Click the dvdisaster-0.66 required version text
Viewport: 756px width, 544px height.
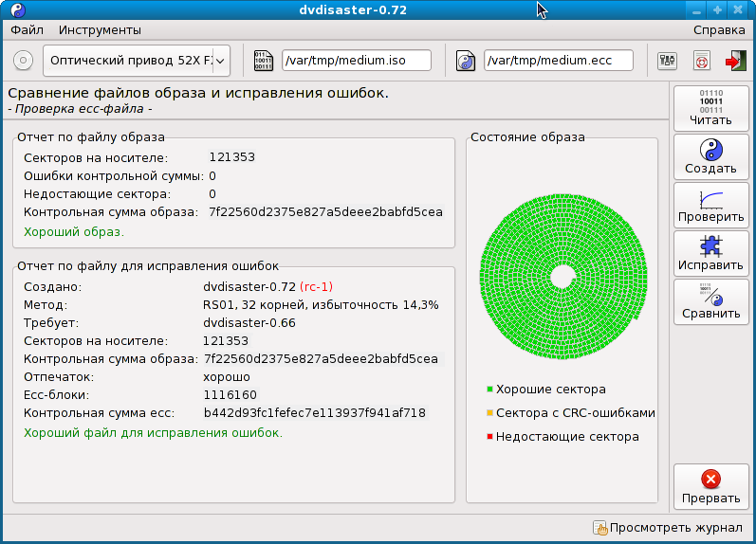pos(249,323)
